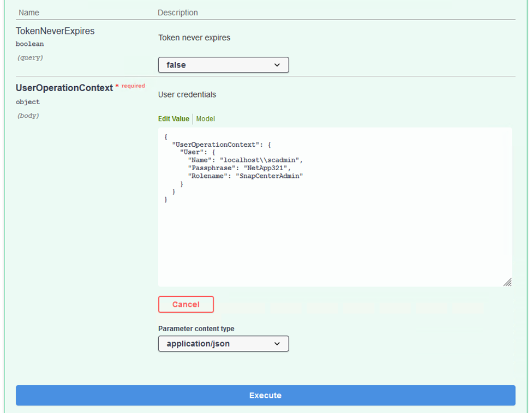The height and width of the screenshot is (413, 532).
Task: Open the application/json content type dropdown
Action: pyautogui.click(x=223, y=344)
